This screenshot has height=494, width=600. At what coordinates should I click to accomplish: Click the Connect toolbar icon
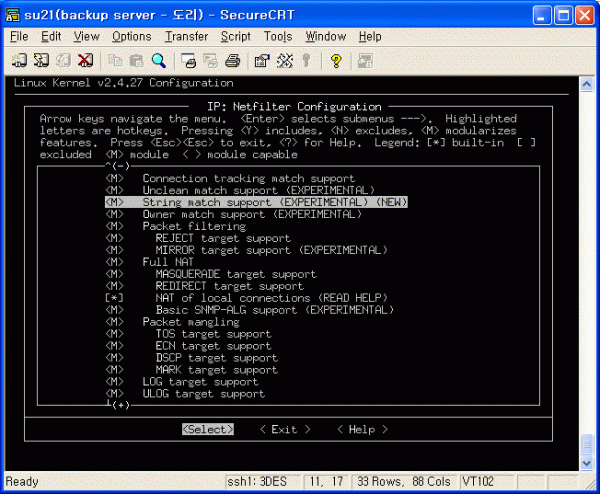[x=19, y=60]
